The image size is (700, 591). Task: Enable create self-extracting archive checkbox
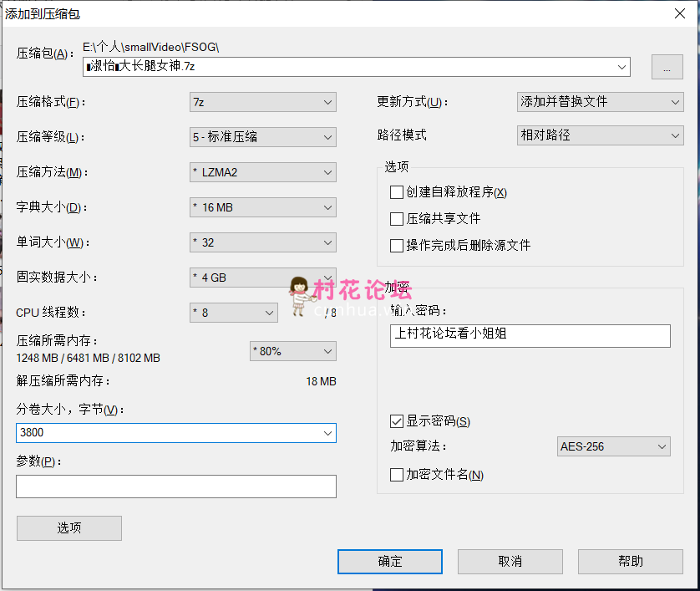[397, 192]
